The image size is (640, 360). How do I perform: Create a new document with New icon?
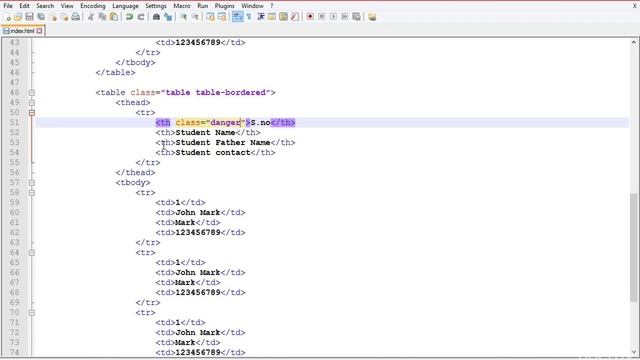[7, 17]
